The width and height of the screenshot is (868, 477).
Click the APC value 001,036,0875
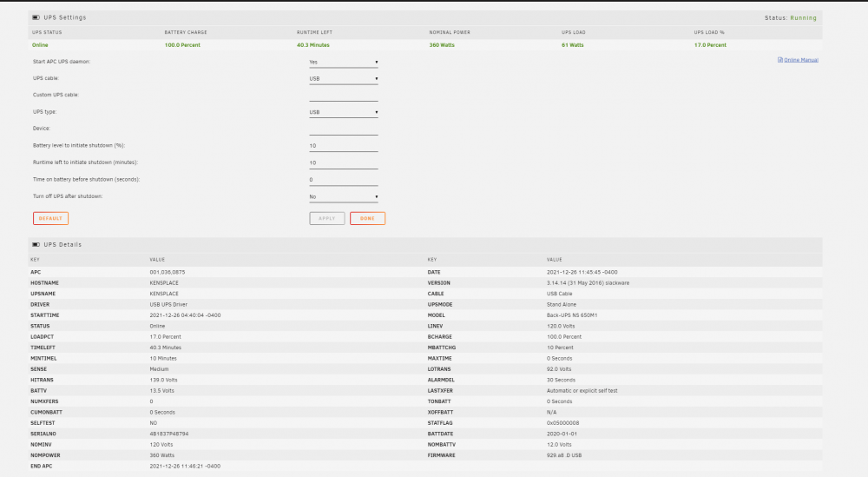click(168, 272)
